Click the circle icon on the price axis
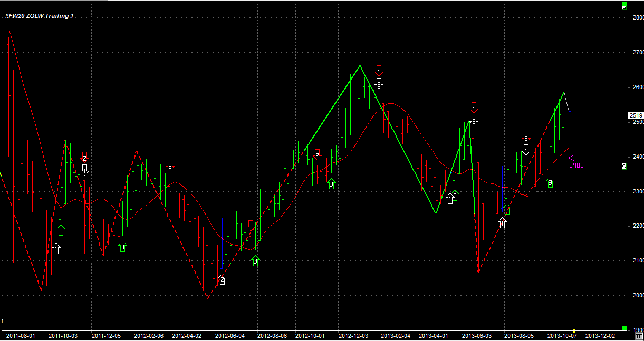Screen dimensions: 644x341 pos(625,166)
